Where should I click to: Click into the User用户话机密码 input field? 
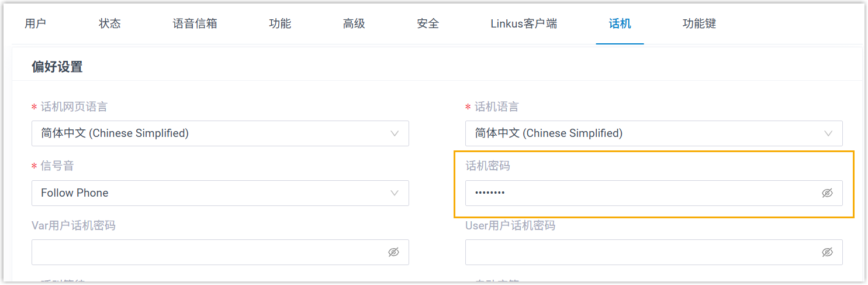coord(640,252)
